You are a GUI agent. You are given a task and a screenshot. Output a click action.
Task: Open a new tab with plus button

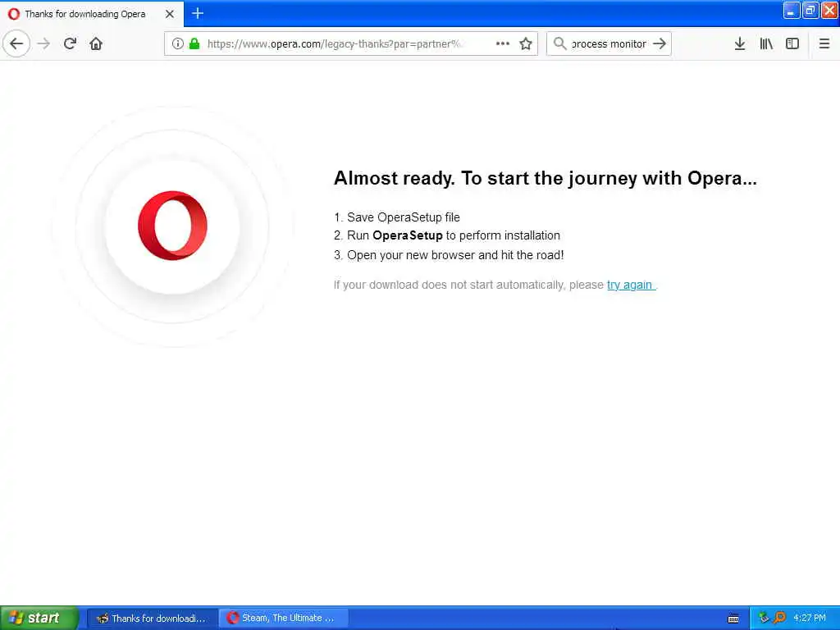click(198, 13)
